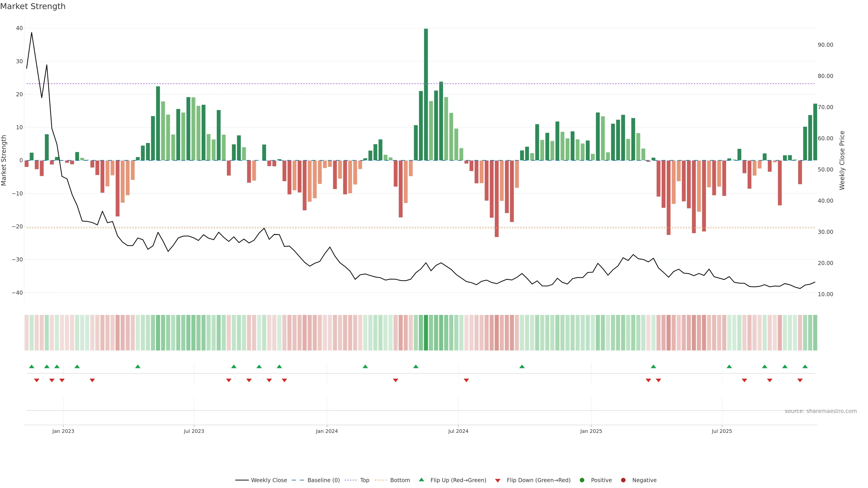Click the red Negative circle legend icon
The width and height of the screenshot is (868, 488).
pos(623,480)
